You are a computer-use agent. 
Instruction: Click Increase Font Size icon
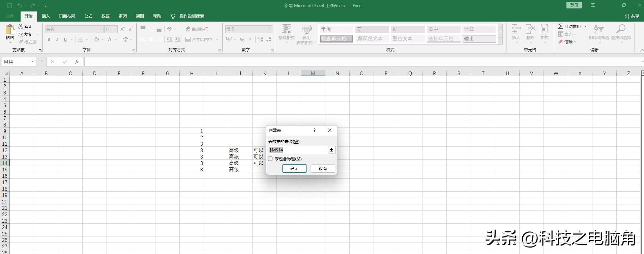pos(122,29)
